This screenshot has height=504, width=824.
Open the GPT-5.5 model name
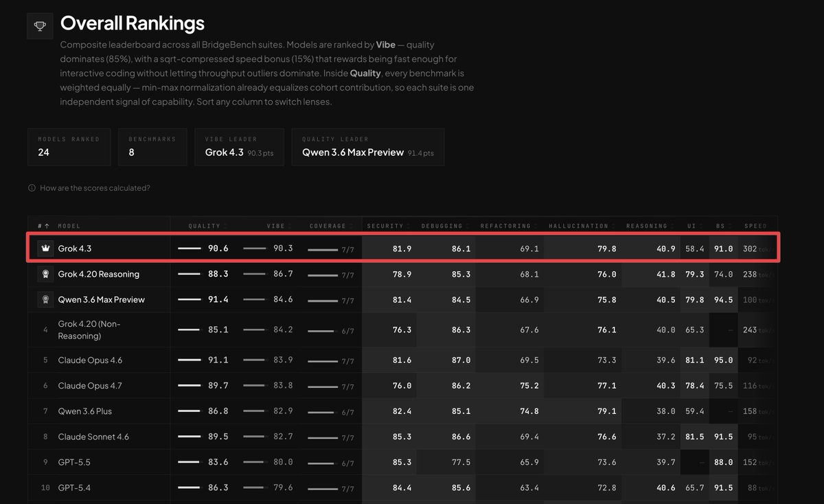74,462
